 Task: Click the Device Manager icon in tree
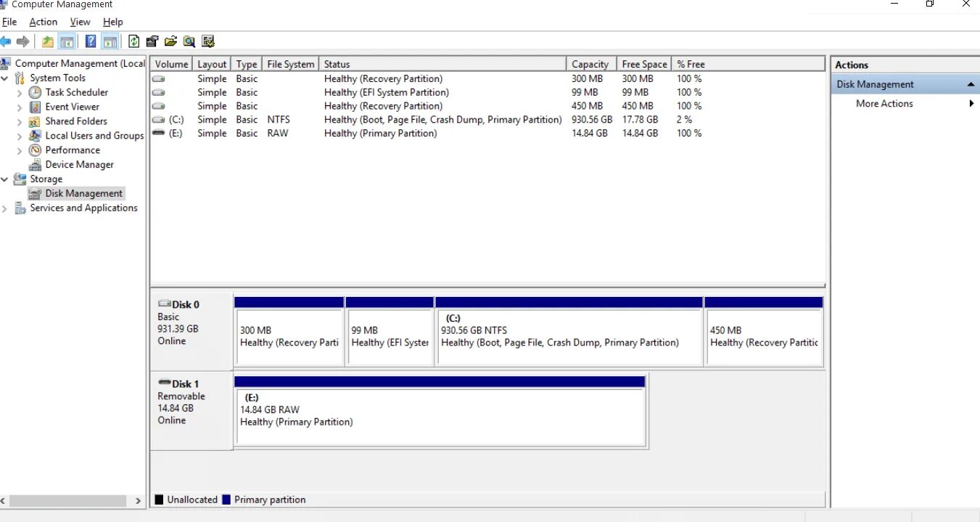pyautogui.click(x=35, y=165)
